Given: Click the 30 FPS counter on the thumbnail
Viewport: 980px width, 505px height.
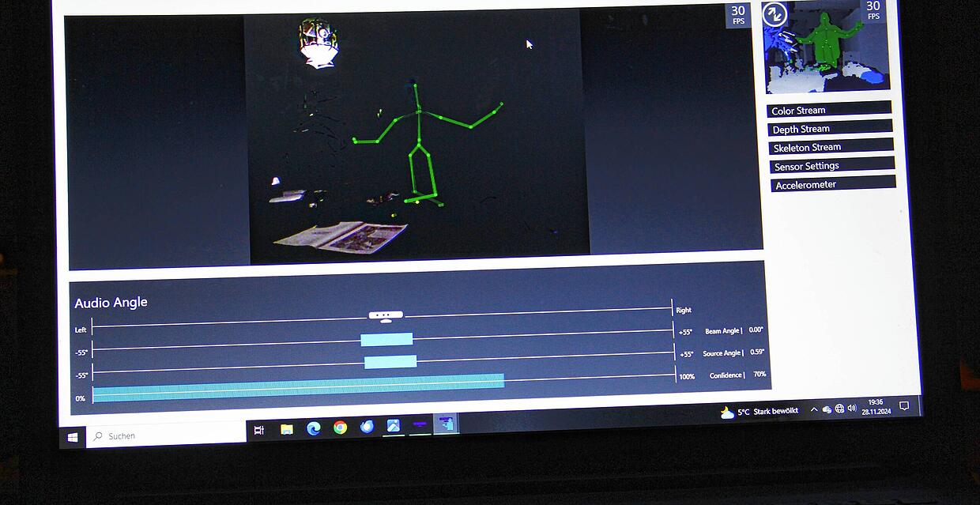Looking at the screenshot, I should [x=873, y=10].
